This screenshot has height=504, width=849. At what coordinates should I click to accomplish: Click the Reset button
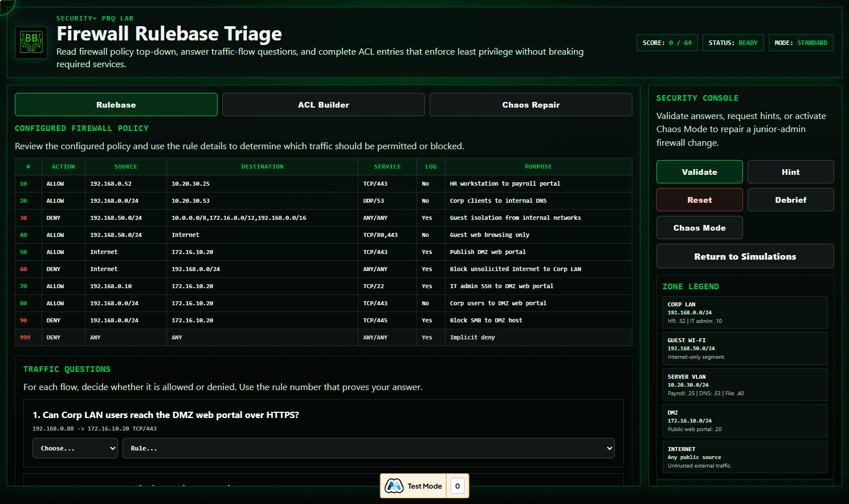point(700,200)
